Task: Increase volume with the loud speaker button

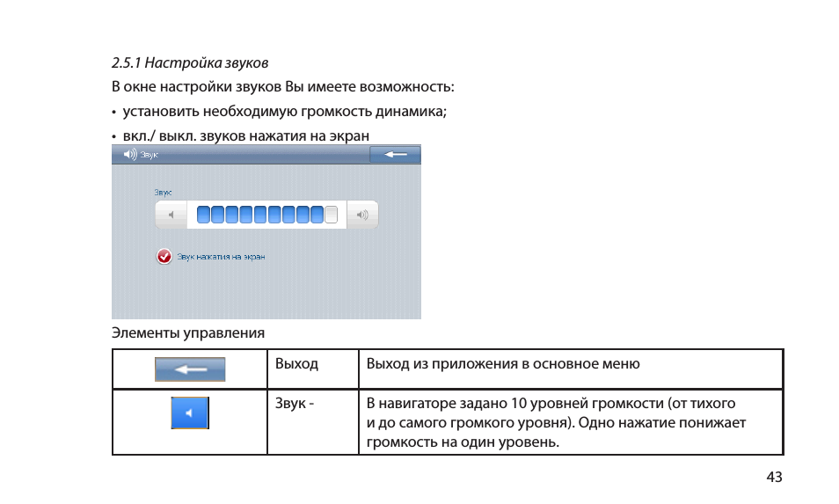Action: (x=362, y=215)
